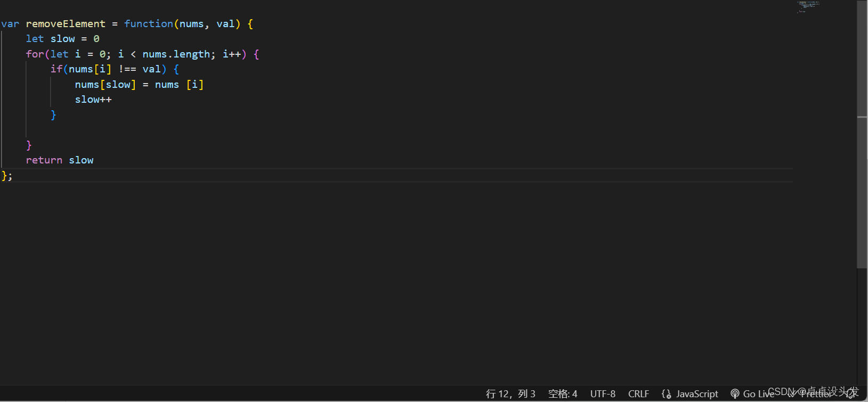
Task: Select UTF-8 file encoding in status bar
Action: pyautogui.click(x=603, y=393)
